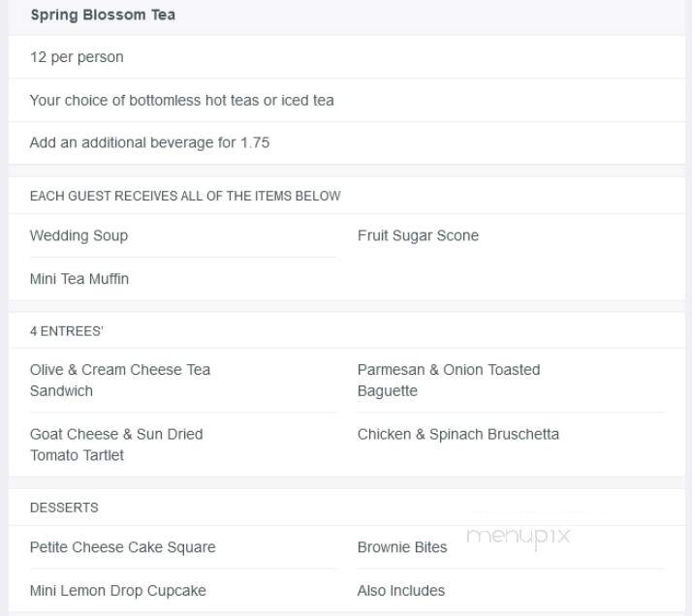Select Olive & Cream Cheese Tea Sandwich

pos(120,380)
